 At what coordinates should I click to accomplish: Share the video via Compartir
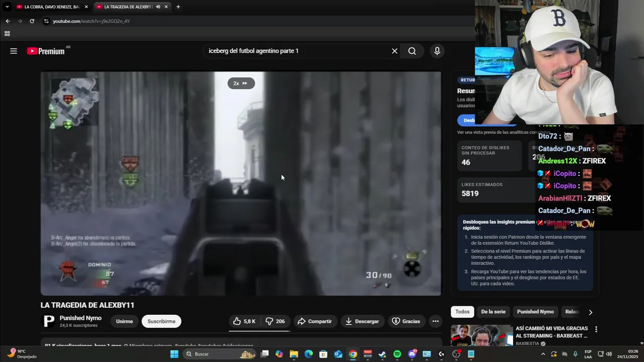click(314, 321)
